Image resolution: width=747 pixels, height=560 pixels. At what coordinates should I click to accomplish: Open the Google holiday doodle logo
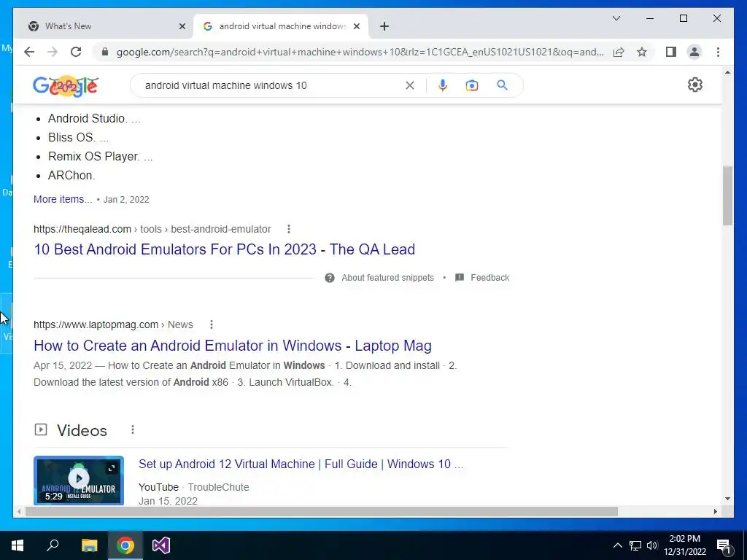pyautogui.click(x=66, y=86)
